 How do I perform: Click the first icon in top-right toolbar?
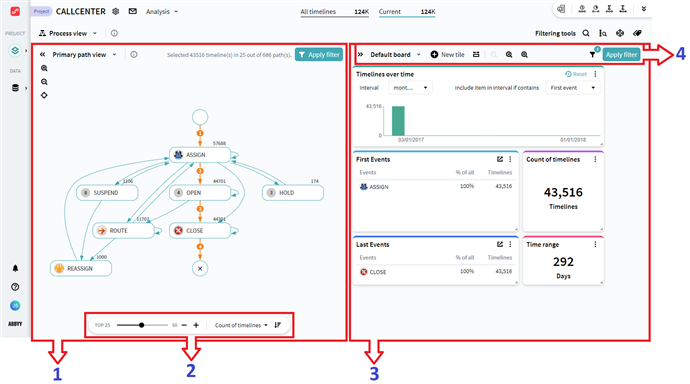tap(562, 9)
